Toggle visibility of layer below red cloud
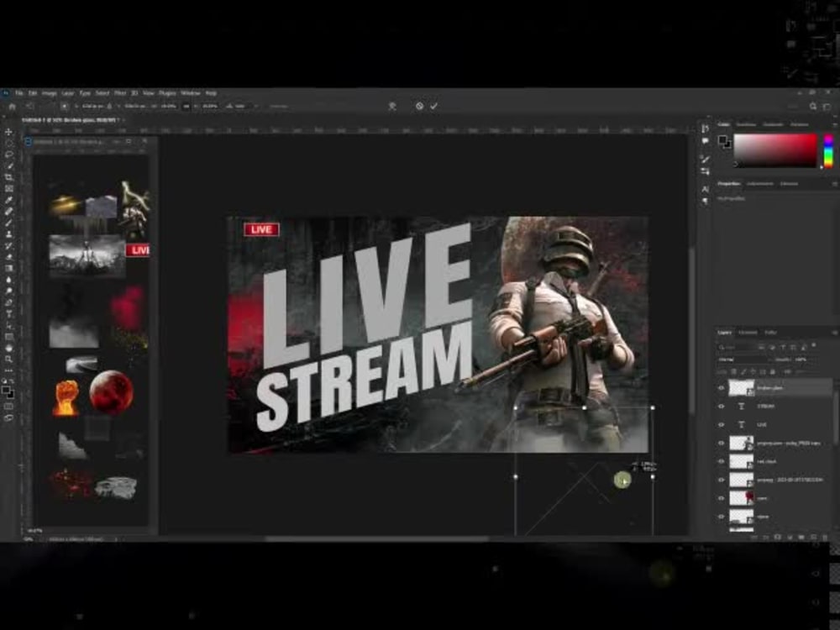840x630 pixels. point(721,480)
